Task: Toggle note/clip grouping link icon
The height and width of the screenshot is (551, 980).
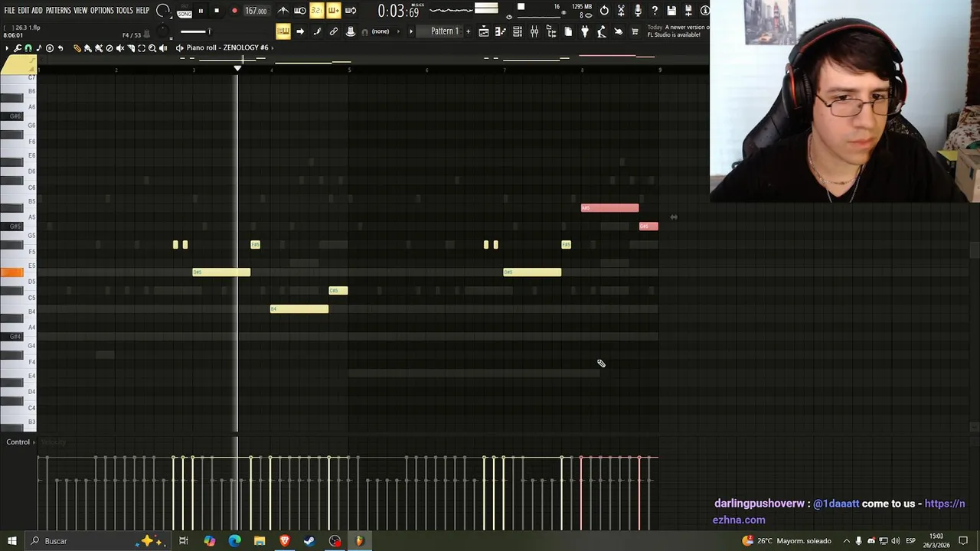Action: 333,31
